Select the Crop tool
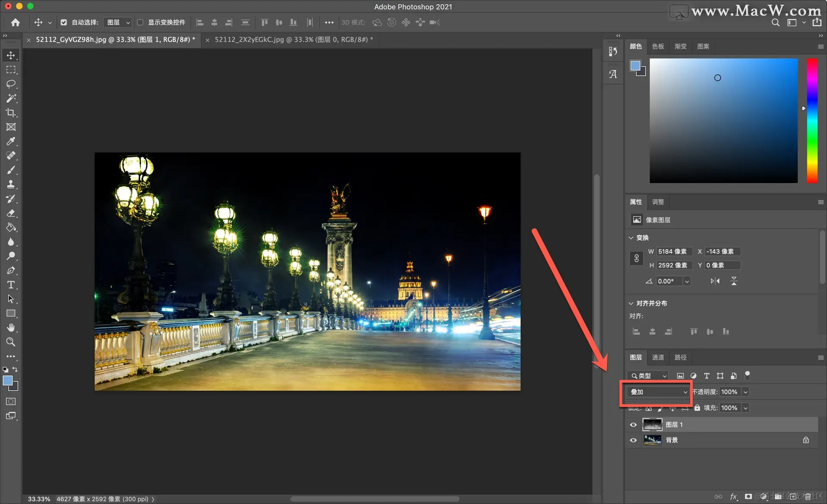This screenshot has height=504, width=827. [x=11, y=113]
